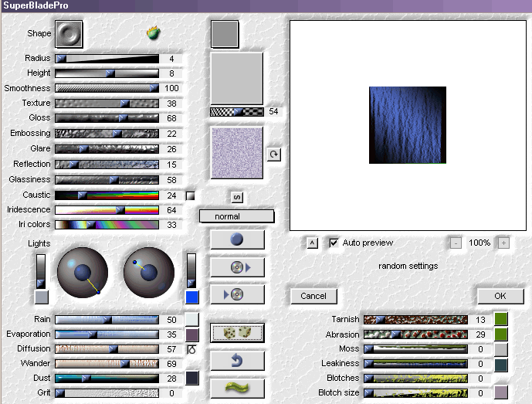This screenshot has width=532, height=404.
Task: Click the Glare slider
Action: (x=107, y=149)
